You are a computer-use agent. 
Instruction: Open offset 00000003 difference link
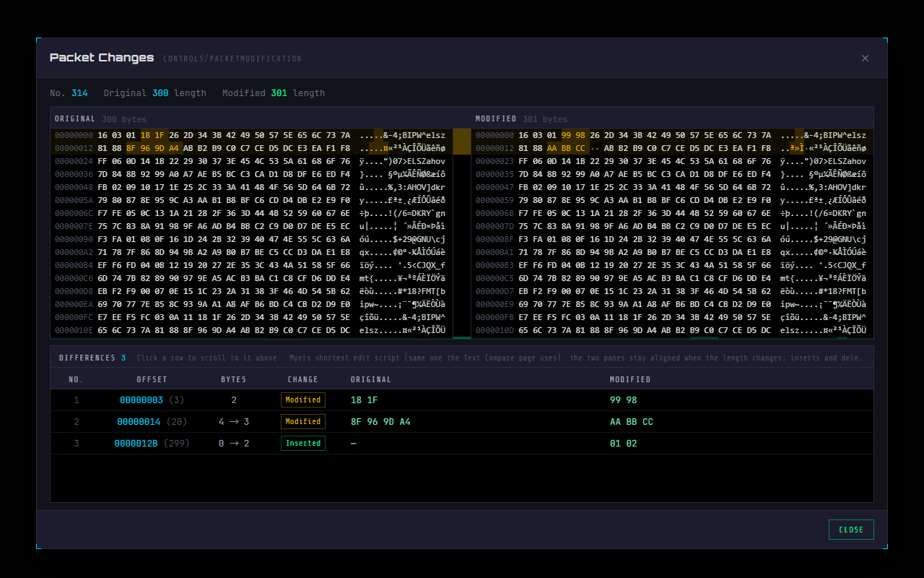[x=141, y=400]
